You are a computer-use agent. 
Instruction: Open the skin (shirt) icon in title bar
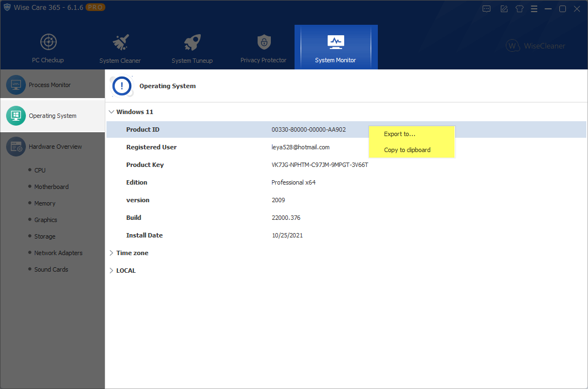pyautogui.click(x=520, y=9)
